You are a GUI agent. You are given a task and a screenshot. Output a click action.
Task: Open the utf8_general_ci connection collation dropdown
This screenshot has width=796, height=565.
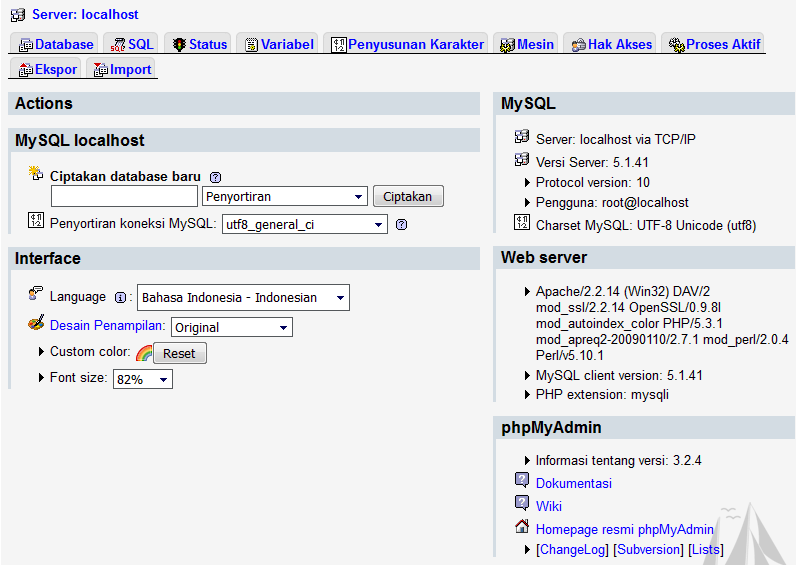pos(305,224)
